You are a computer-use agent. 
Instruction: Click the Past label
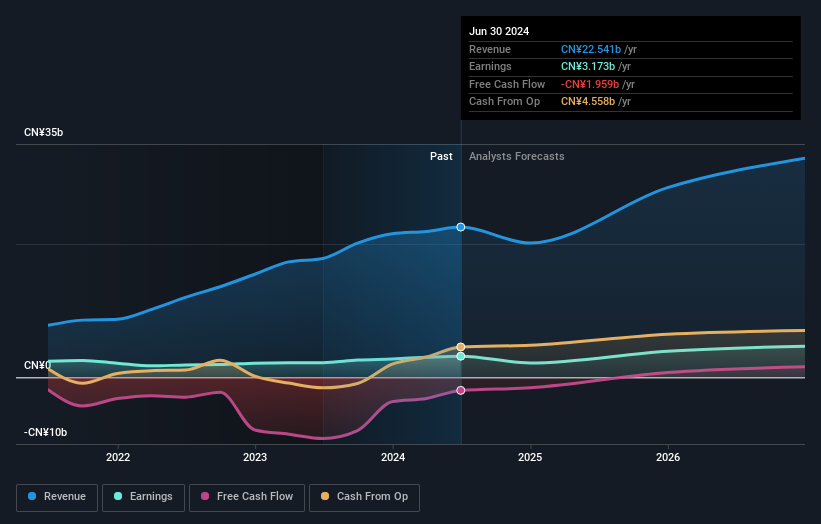[x=441, y=157]
